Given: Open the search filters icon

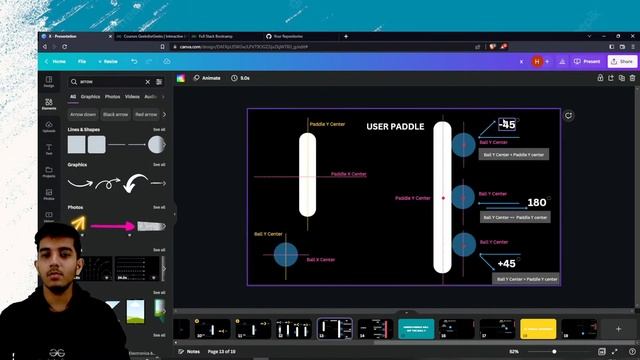Looking at the screenshot, I should [x=159, y=82].
